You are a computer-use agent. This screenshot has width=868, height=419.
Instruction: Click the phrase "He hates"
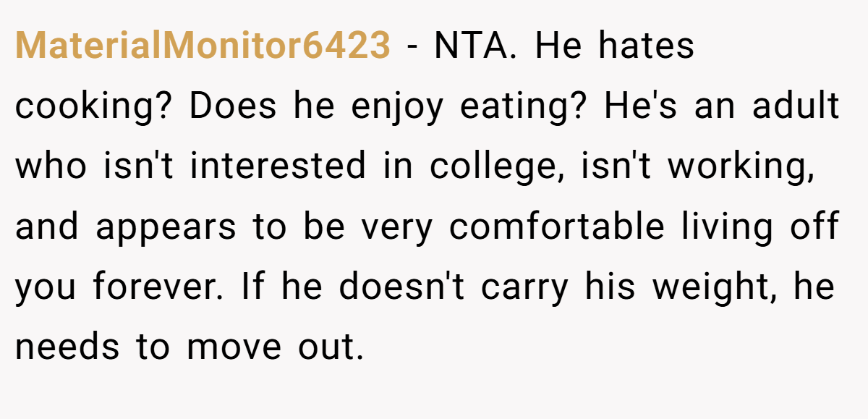615,47
